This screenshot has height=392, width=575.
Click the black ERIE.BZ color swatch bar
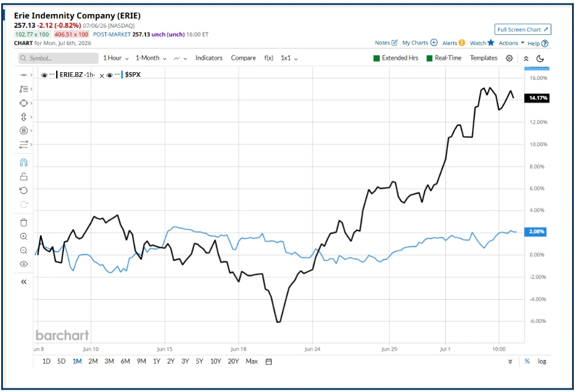click(56, 74)
